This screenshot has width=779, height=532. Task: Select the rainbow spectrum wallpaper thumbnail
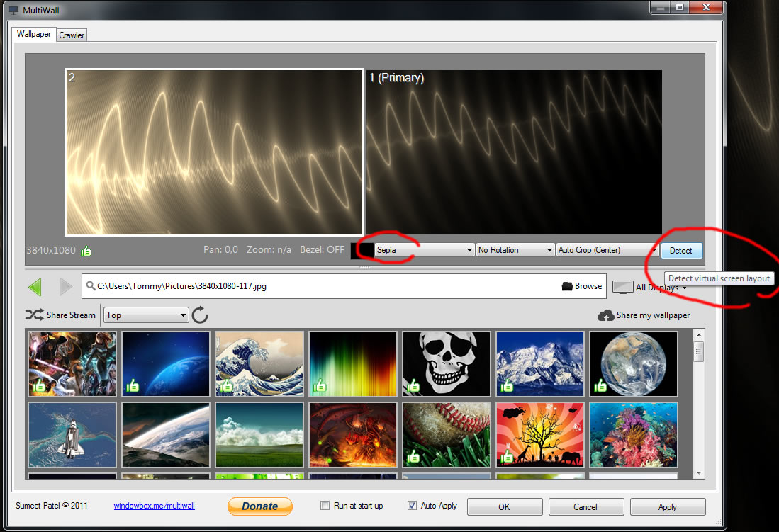[x=353, y=364]
